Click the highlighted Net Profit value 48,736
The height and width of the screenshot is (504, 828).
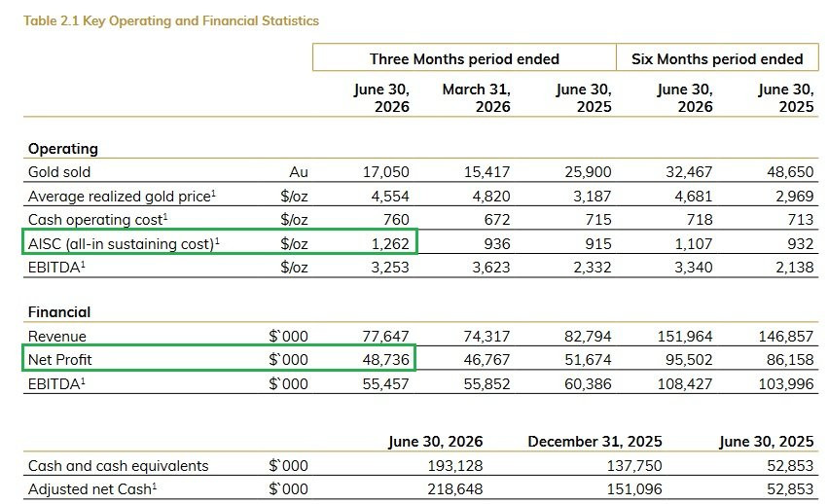coord(385,360)
